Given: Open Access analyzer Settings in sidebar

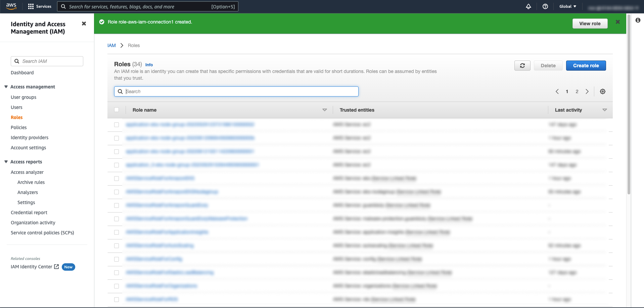Looking at the screenshot, I should pos(26,202).
